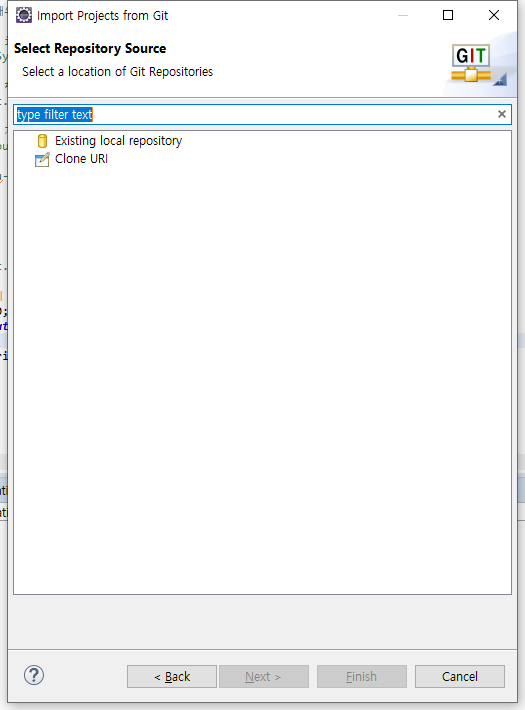The image size is (525, 710).
Task: Go back with the Back button
Action: [x=172, y=676]
